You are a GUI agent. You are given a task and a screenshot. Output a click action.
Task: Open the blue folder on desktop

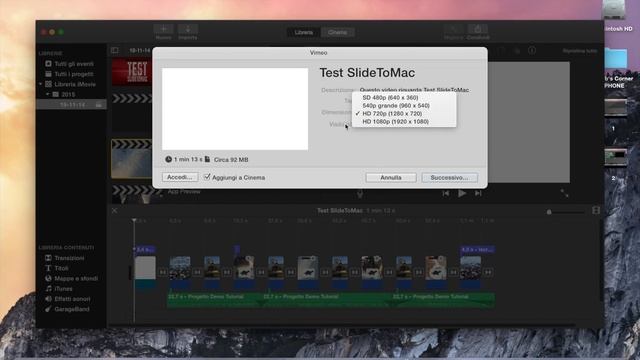[616, 59]
